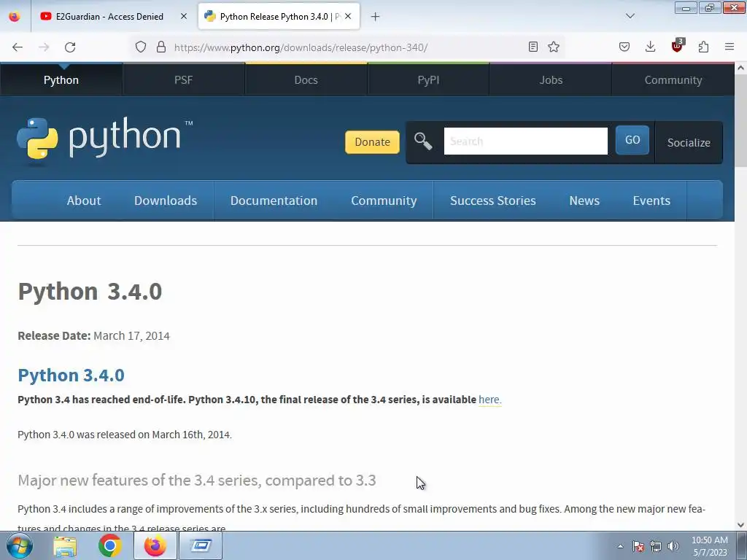
Task: Focus the site Search input field
Action: pyautogui.click(x=525, y=141)
